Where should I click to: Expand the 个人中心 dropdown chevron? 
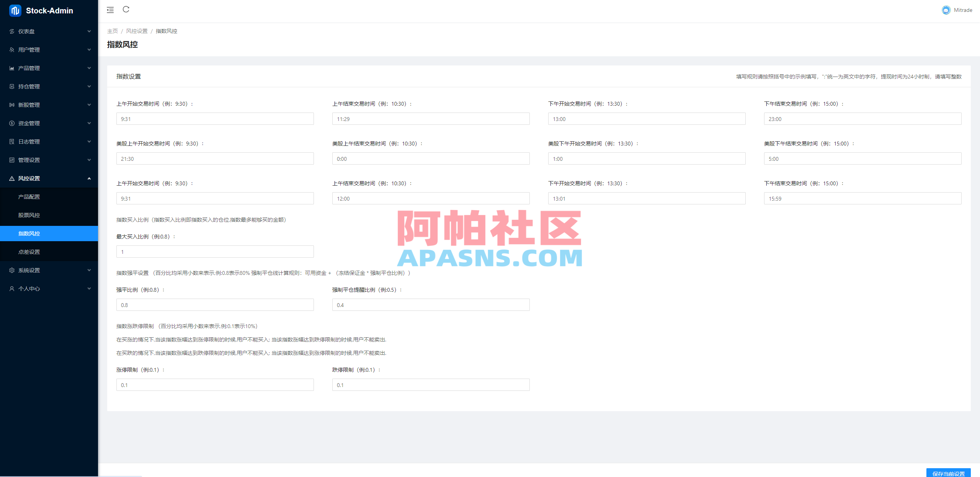(x=89, y=288)
